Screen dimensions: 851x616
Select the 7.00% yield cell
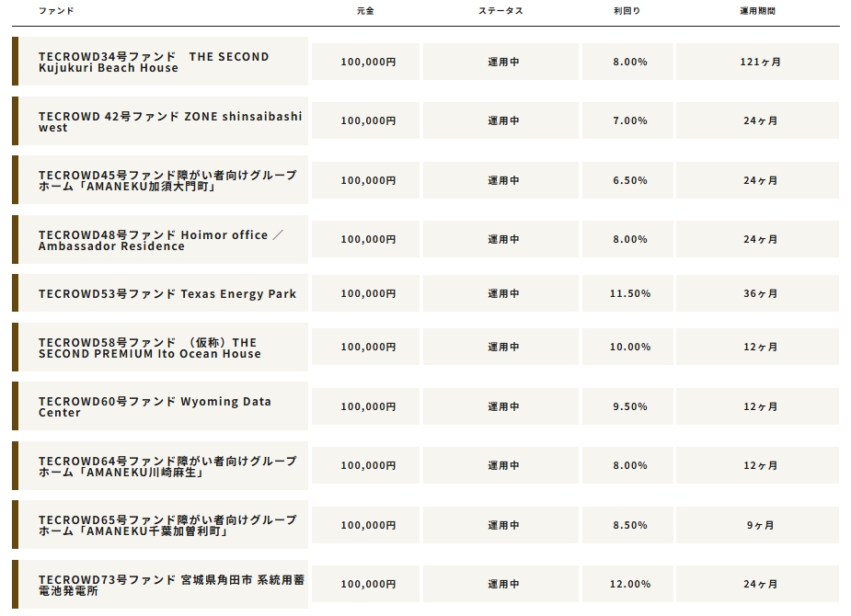coord(628,120)
